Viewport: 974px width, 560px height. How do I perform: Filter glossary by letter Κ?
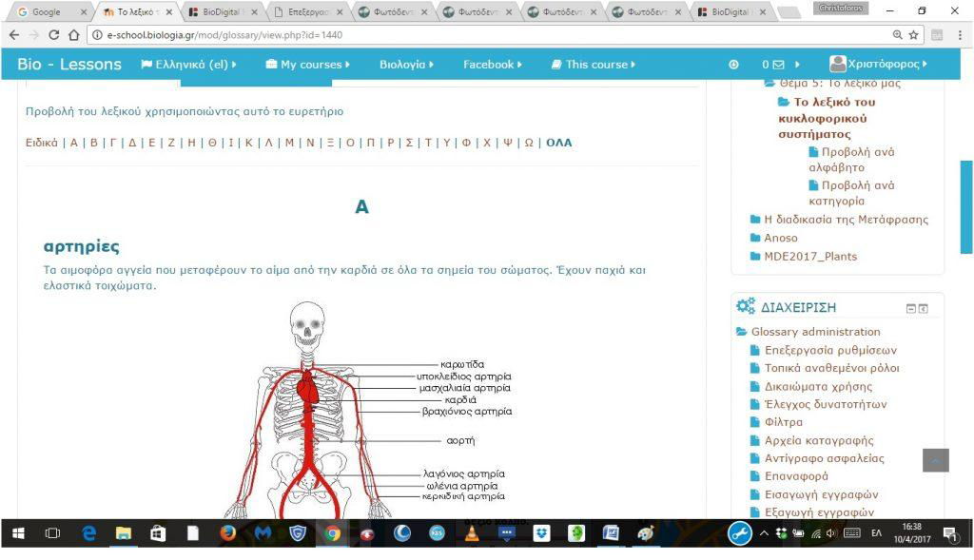tap(249, 143)
